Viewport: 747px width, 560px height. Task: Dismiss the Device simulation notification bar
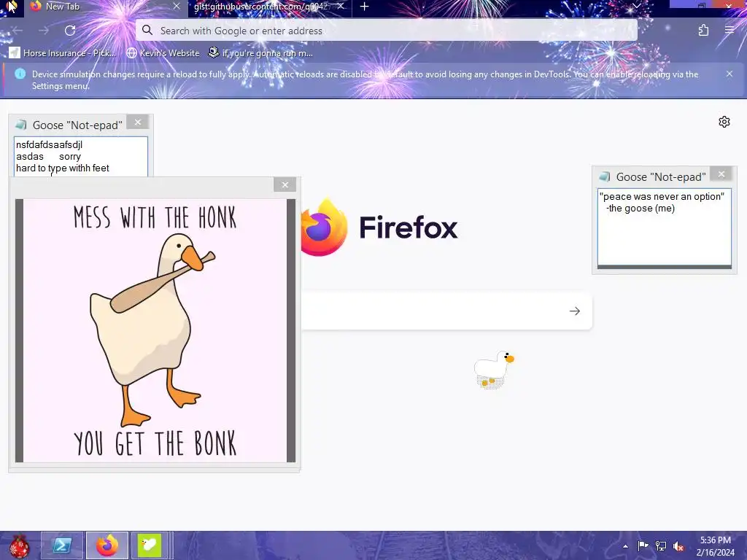(x=729, y=74)
